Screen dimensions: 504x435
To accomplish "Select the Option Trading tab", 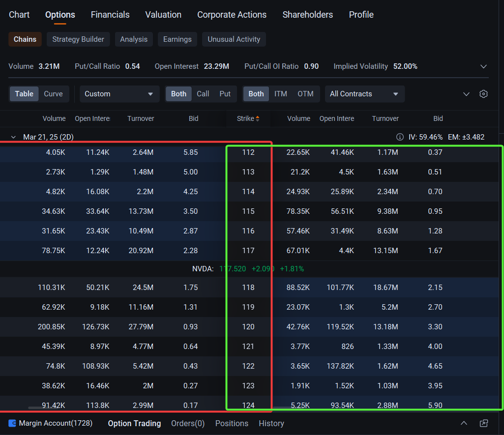I will click(x=134, y=423).
